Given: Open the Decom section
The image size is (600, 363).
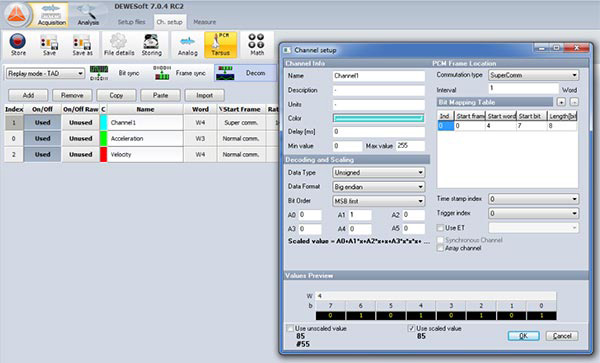Looking at the screenshot, I should pyautogui.click(x=245, y=73).
